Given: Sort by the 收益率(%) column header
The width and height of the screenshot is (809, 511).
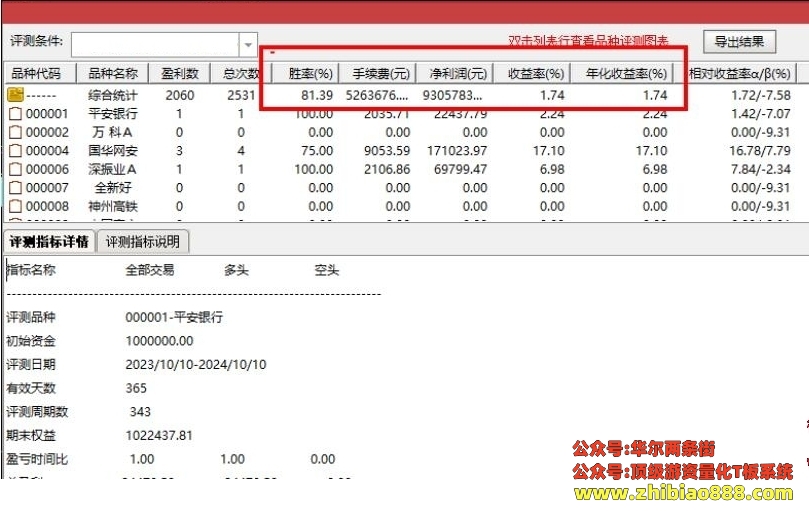Looking at the screenshot, I should point(532,74).
